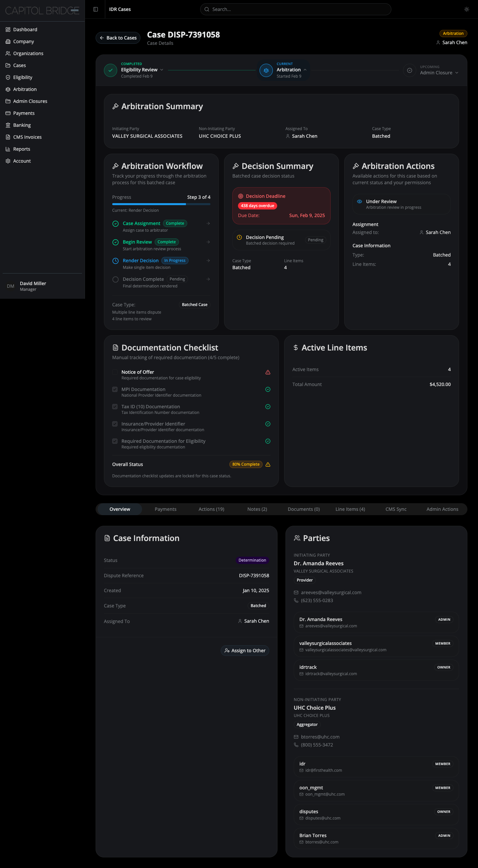Click the Brian Torres member card
This screenshot has height=868, width=478.
pyautogui.click(x=376, y=838)
